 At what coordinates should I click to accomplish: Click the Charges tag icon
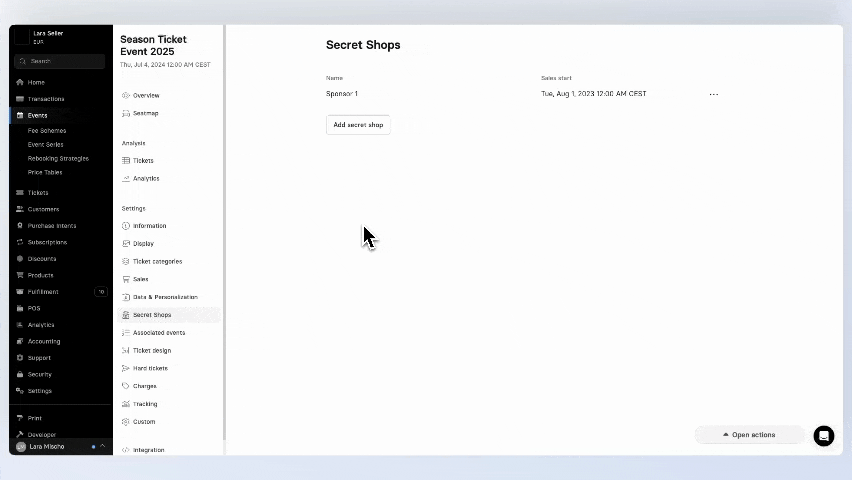[x=126, y=386]
